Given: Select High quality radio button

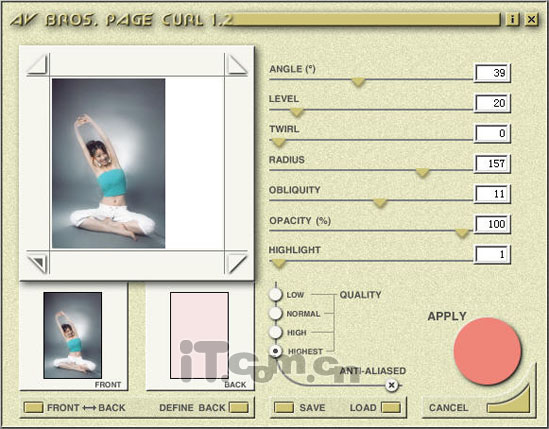Looking at the screenshot, I should coord(276,332).
